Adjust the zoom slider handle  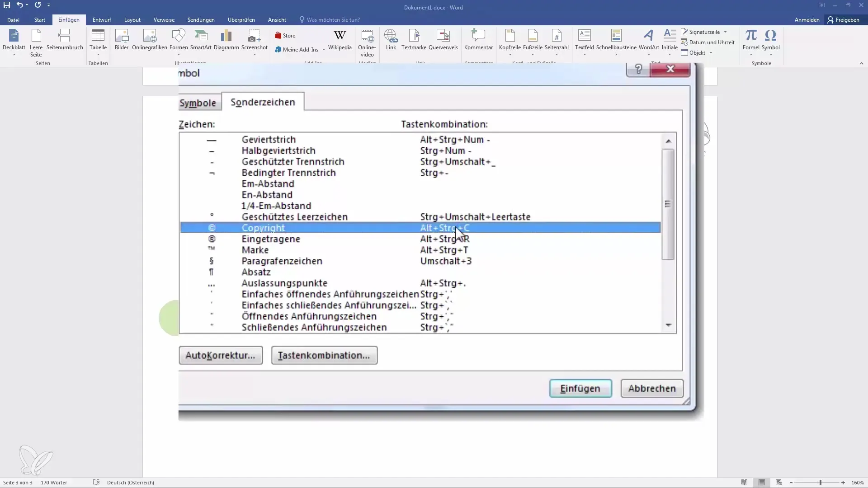(x=820, y=483)
